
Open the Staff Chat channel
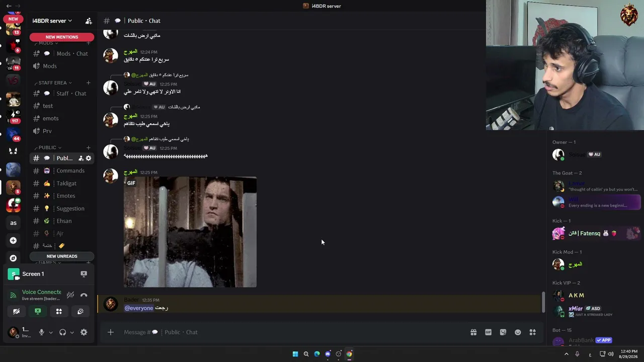coord(62,94)
